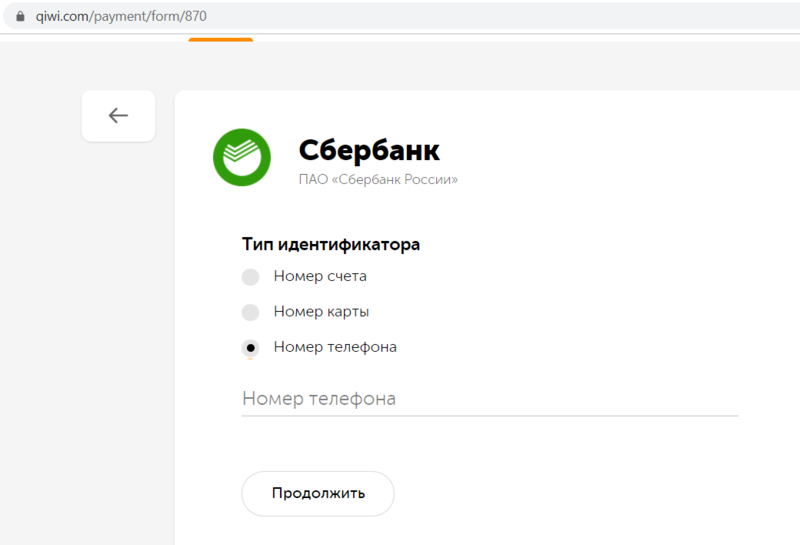Select the Номер карты radio button

click(x=250, y=312)
